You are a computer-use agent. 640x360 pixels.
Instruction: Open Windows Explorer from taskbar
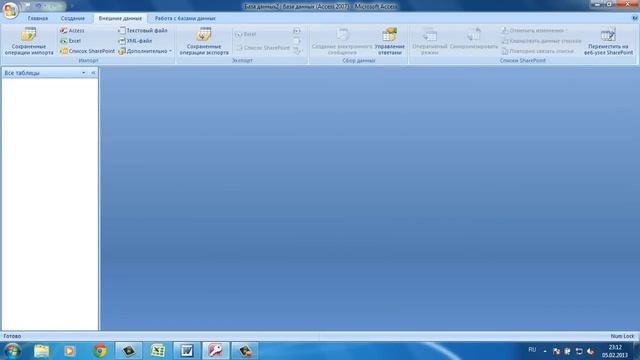point(41,351)
